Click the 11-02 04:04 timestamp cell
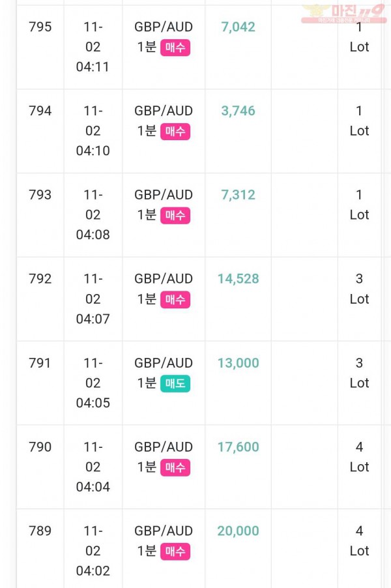Image resolution: width=391 pixels, height=588 pixels. [93, 467]
